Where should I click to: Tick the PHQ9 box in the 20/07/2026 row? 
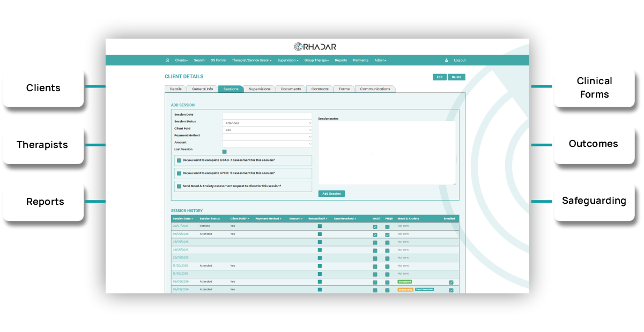tap(387, 227)
